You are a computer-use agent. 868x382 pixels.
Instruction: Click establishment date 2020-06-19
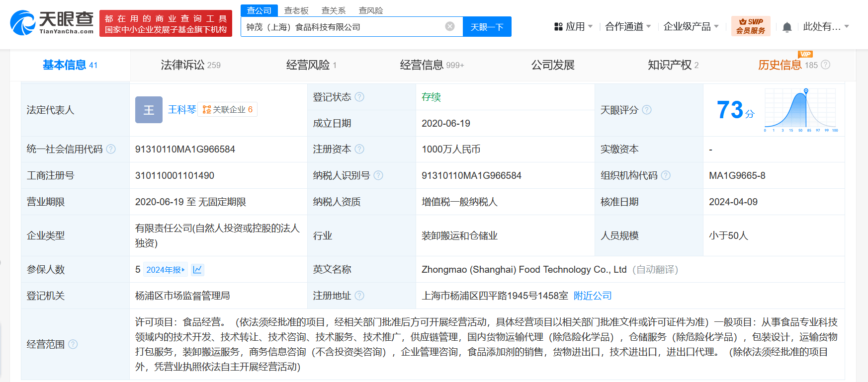(x=446, y=123)
